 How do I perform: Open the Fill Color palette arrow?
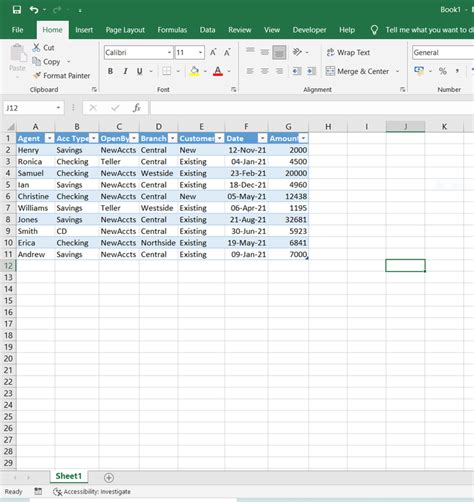click(x=205, y=71)
